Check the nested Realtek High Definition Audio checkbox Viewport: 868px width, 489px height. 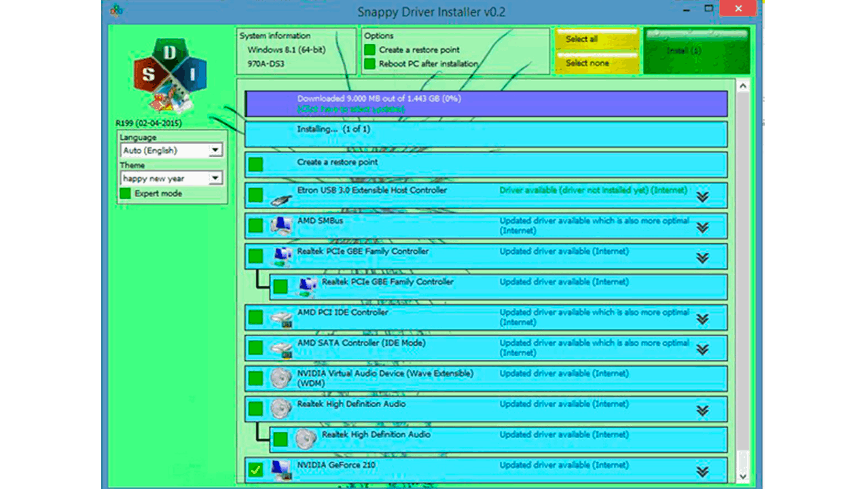pyautogui.click(x=281, y=439)
